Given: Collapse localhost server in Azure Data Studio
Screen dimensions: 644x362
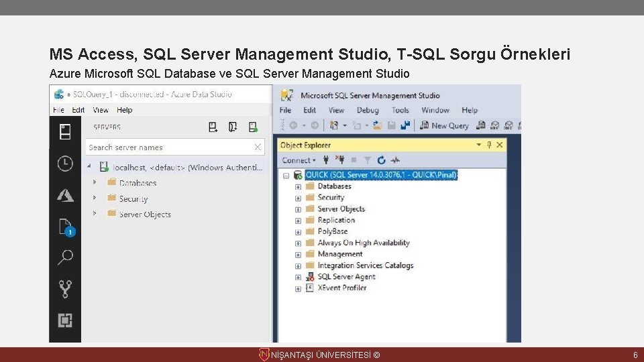Looking at the screenshot, I should coord(89,166).
